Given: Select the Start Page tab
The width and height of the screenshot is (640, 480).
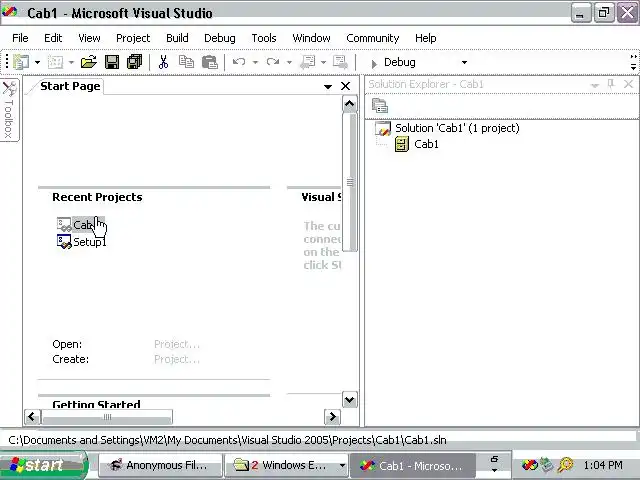Looking at the screenshot, I should [x=70, y=86].
